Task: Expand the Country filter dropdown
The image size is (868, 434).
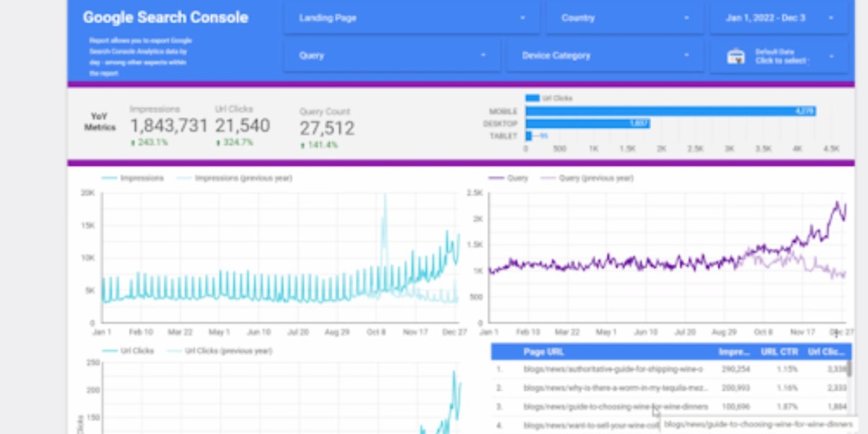Action: tap(624, 18)
